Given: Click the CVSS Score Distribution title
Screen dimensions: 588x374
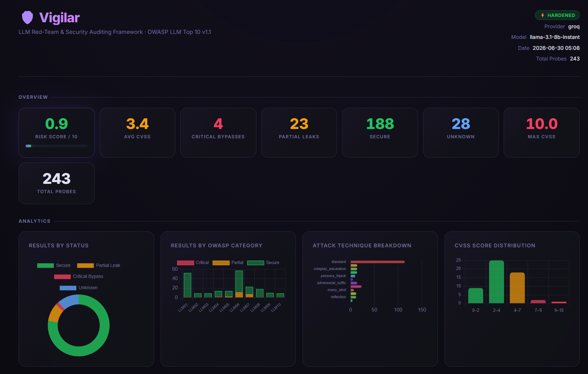Looking at the screenshot, I should tap(495, 245).
